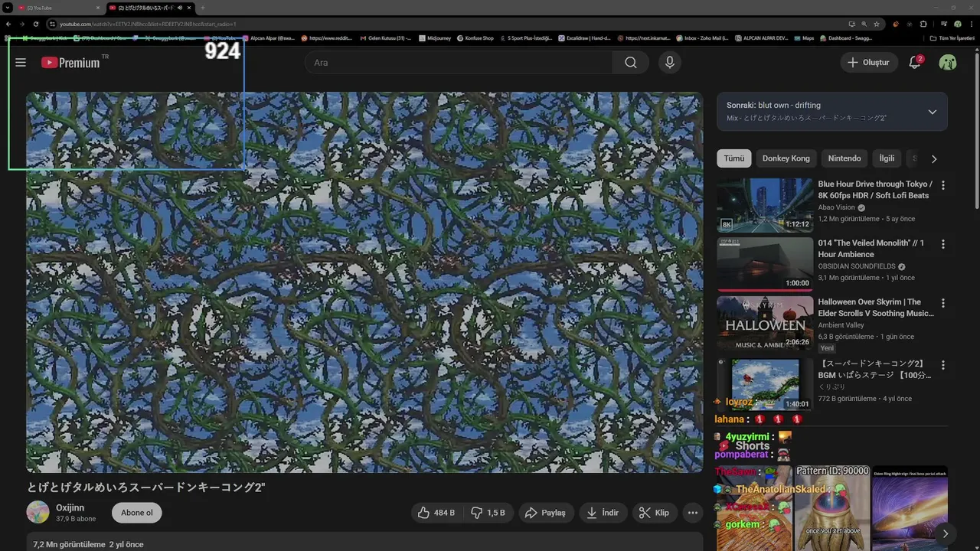The image size is (980, 551).
Task: Open The Veiled Monolith video thumbnail
Action: [765, 264]
